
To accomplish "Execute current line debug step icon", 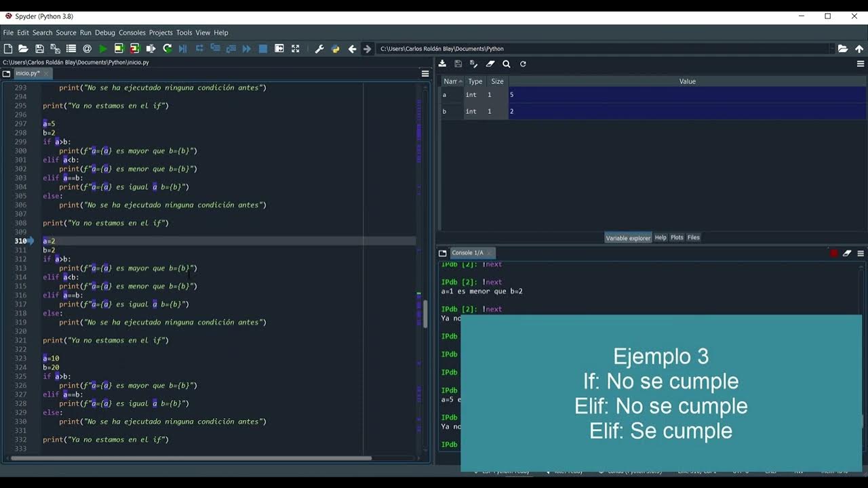I will point(199,49).
